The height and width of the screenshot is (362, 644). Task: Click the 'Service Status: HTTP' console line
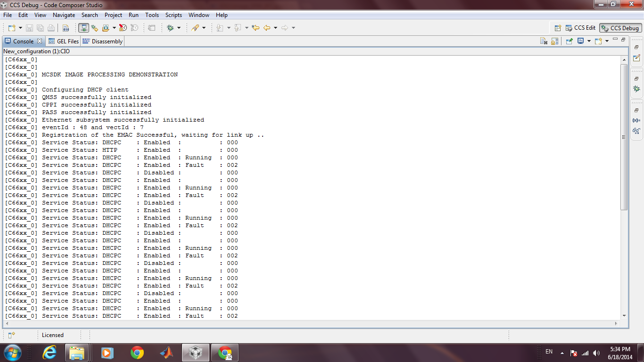tap(121, 150)
